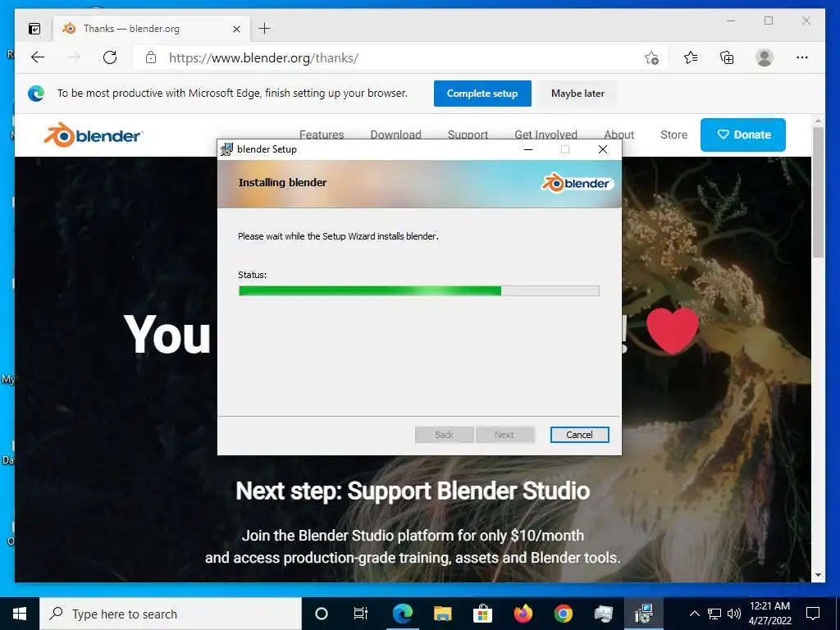Open the Support menu on blender.org
This screenshot has height=630, width=840.
point(468,135)
